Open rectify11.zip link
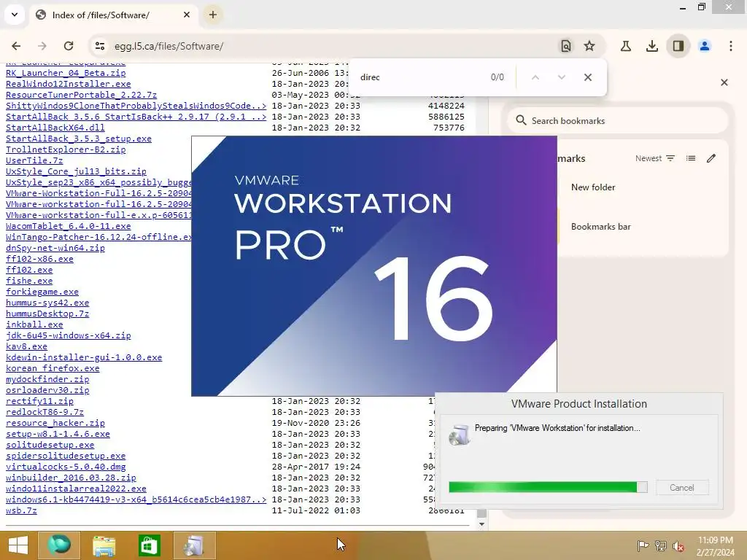The height and width of the screenshot is (560, 747). [39, 402]
